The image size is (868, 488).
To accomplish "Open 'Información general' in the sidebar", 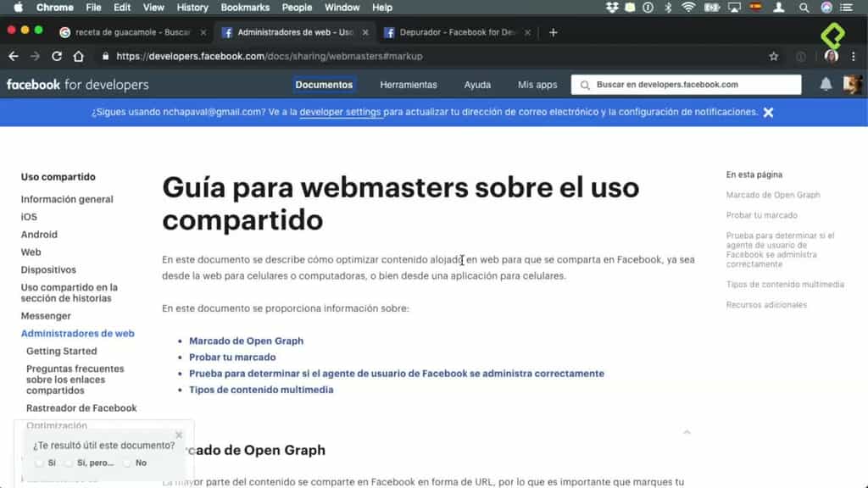I will pyautogui.click(x=67, y=199).
